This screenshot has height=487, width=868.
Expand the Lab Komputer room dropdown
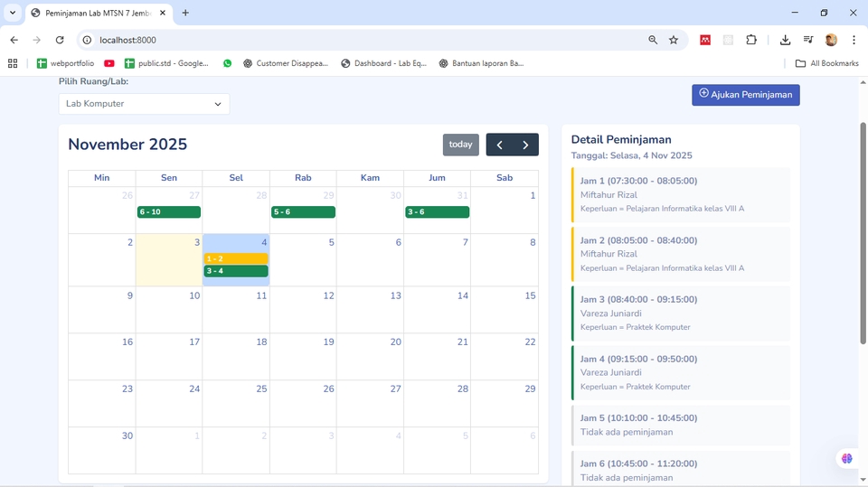(144, 104)
